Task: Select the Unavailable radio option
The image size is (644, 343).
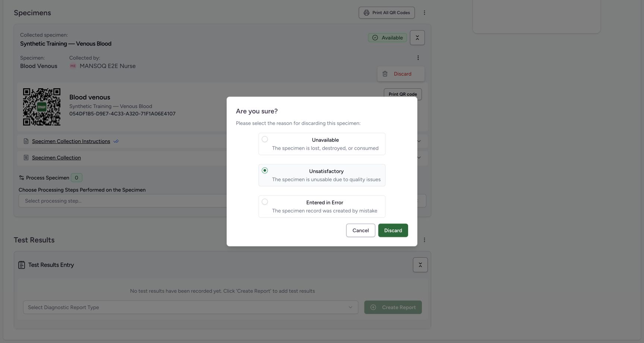Action: coord(265,139)
